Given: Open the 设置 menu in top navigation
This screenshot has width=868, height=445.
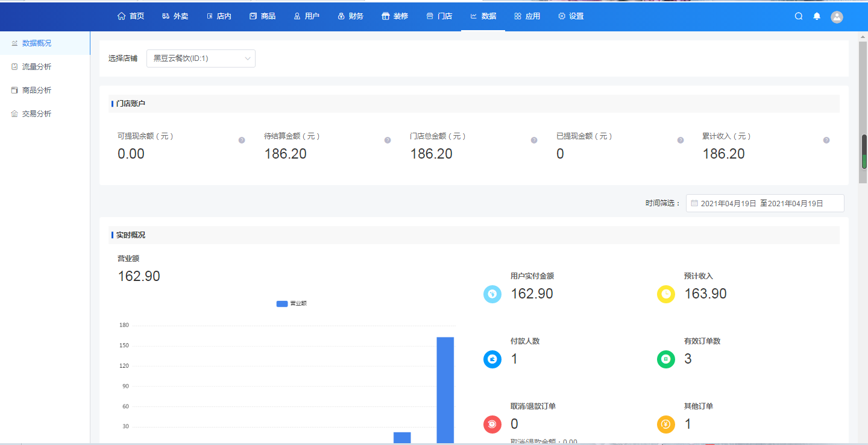Looking at the screenshot, I should pyautogui.click(x=571, y=16).
